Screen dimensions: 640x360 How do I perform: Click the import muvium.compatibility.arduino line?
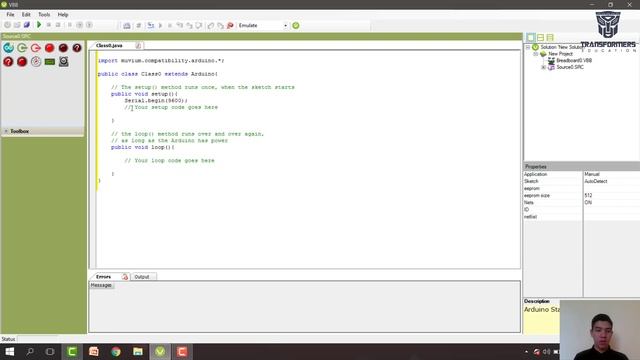(161, 60)
